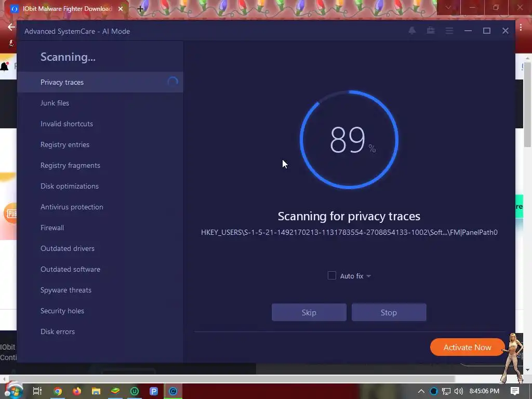Expand the Auto fix dropdown arrow
532x399 pixels.
tap(369, 276)
